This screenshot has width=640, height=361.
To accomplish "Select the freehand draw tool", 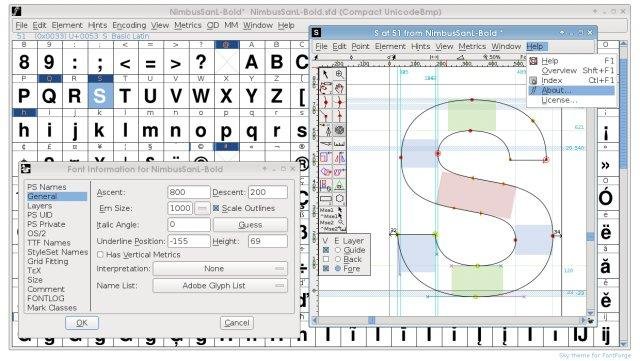I will (x=326, y=88).
